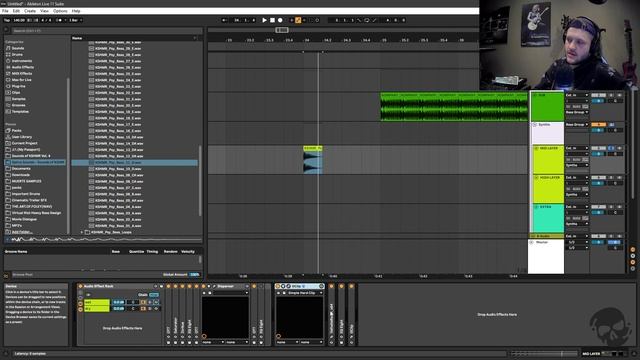Select file KSHMR_Psy_Bass_25_E.wav
640x360 pixels.
tap(118, 73)
